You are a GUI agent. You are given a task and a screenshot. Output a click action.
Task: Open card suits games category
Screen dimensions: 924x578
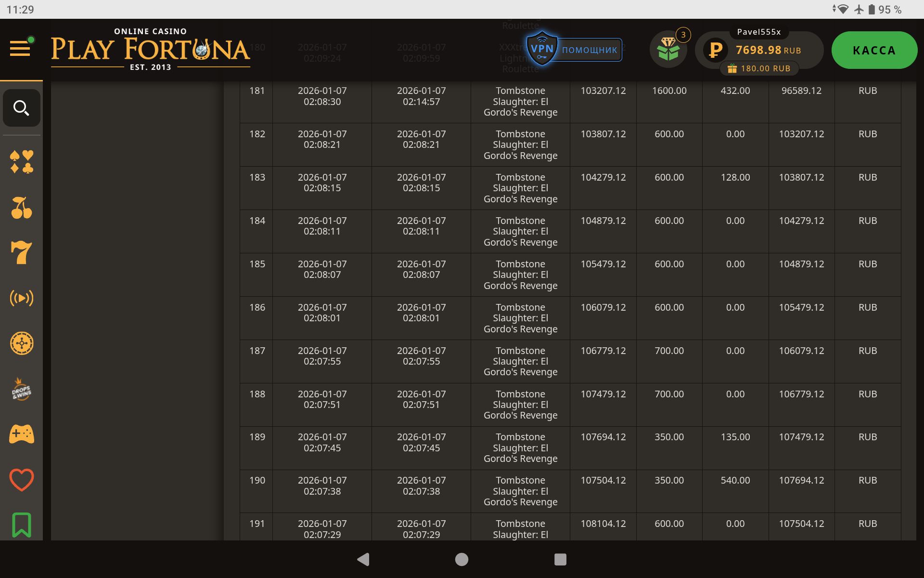tap(21, 162)
